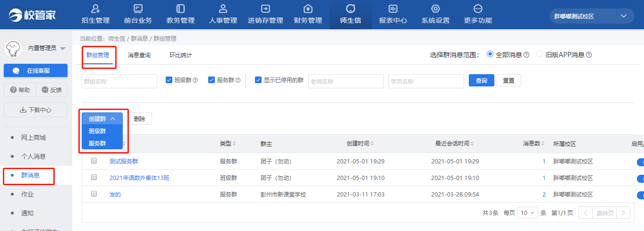This screenshot has width=644, height=231.
Task: Click the 帮助 help button
Action: (19, 90)
